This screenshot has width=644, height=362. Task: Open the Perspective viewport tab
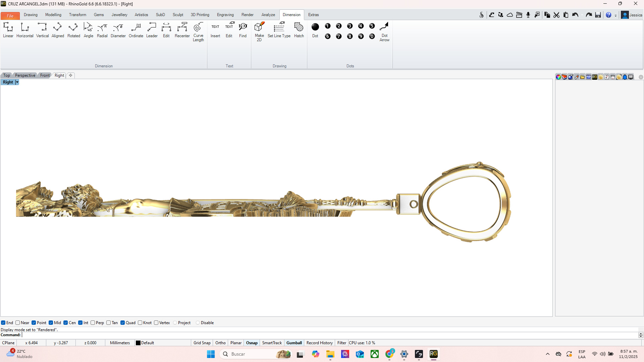click(x=25, y=75)
